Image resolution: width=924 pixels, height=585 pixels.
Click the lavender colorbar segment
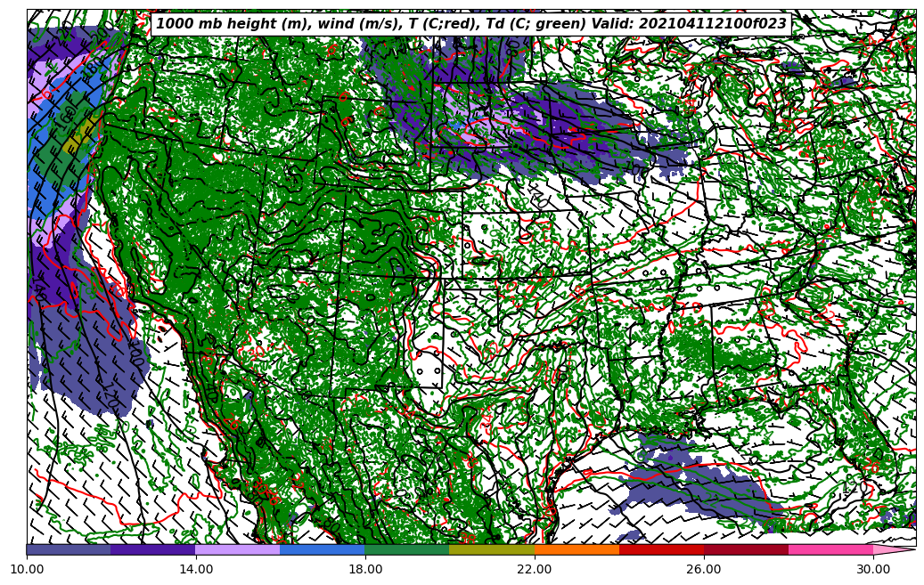coord(238,550)
